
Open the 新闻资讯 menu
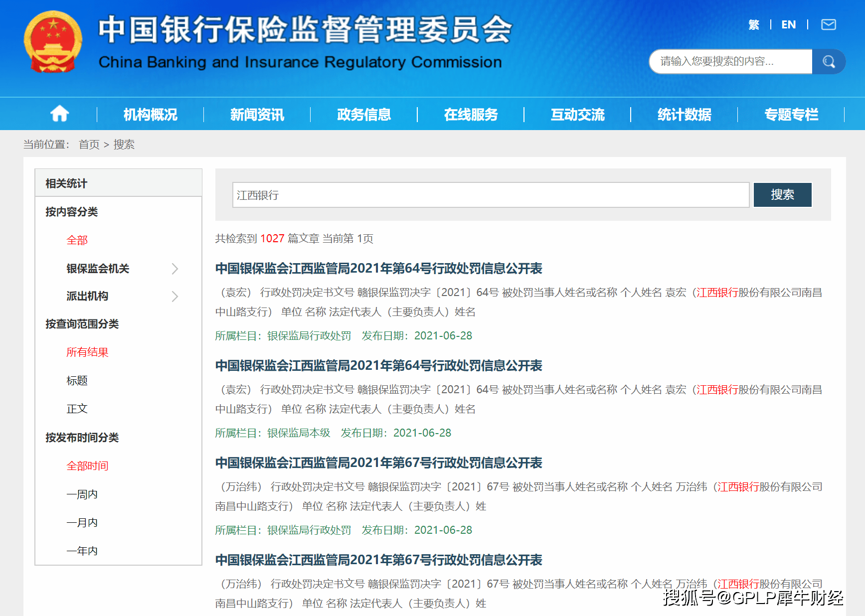[257, 115]
